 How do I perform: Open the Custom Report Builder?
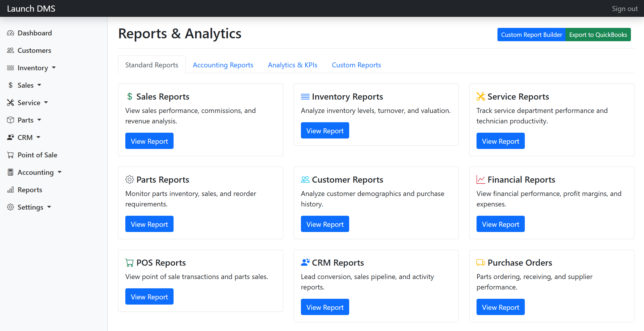tap(531, 34)
